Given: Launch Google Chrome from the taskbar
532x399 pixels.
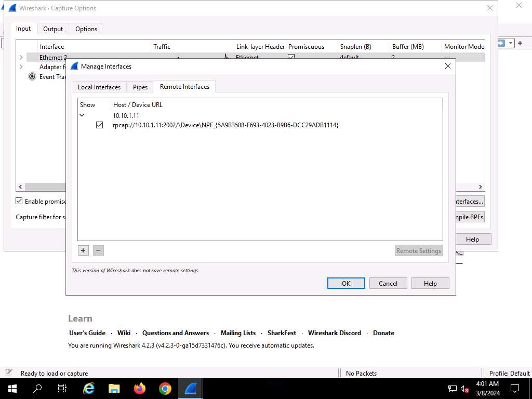Looking at the screenshot, I should click(x=165, y=389).
